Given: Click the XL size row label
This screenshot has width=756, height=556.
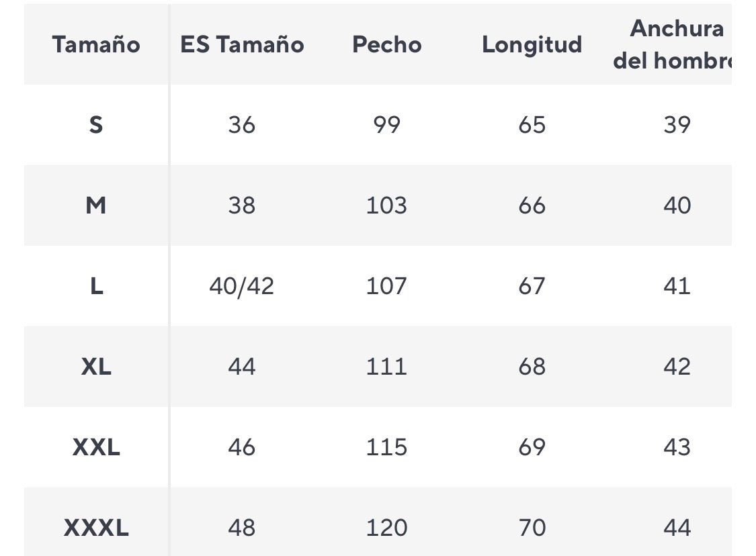Looking at the screenshot, I should tap(96, 367).
